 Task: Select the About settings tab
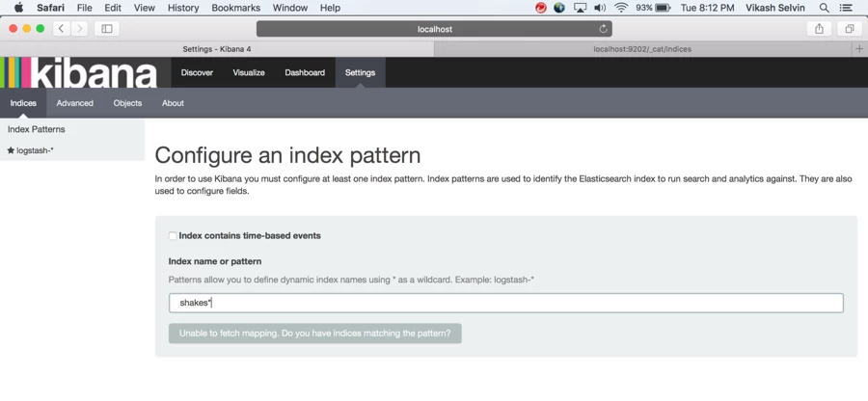pos(173,103)
